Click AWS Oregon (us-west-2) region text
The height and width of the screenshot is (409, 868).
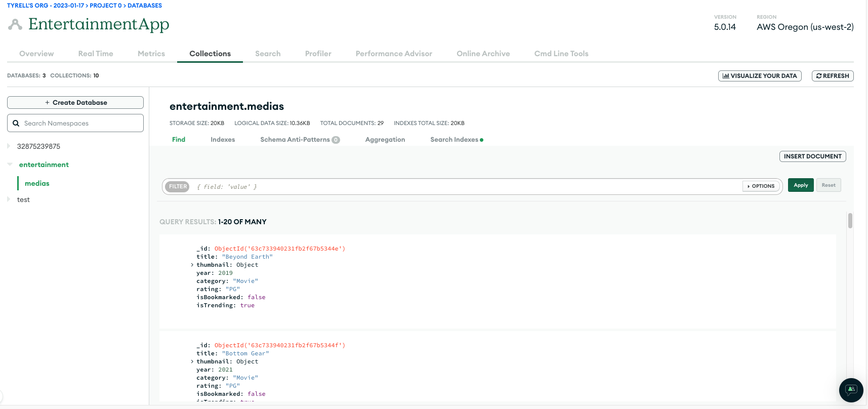[x=805, y=27]
